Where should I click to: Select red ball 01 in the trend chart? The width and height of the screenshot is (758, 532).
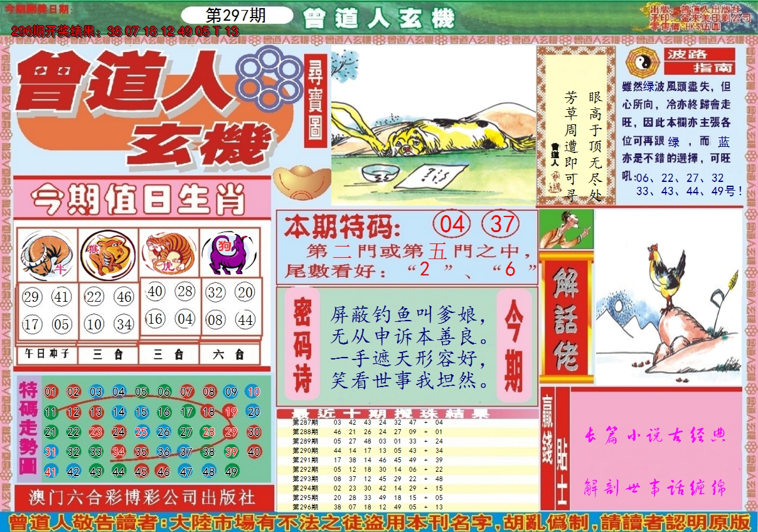(x=51, y=393)
